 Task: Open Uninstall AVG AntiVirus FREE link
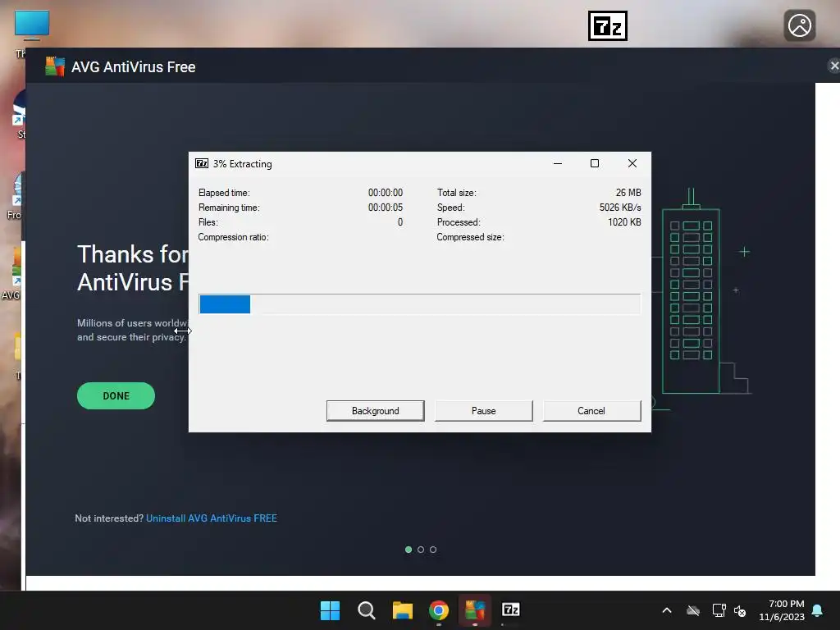(x=212, y=518)
